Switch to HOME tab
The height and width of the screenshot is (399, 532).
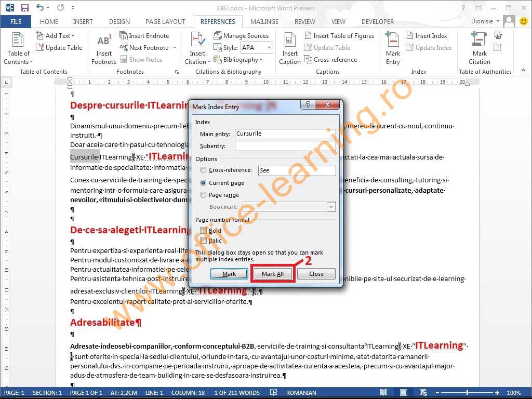(49, 22)
